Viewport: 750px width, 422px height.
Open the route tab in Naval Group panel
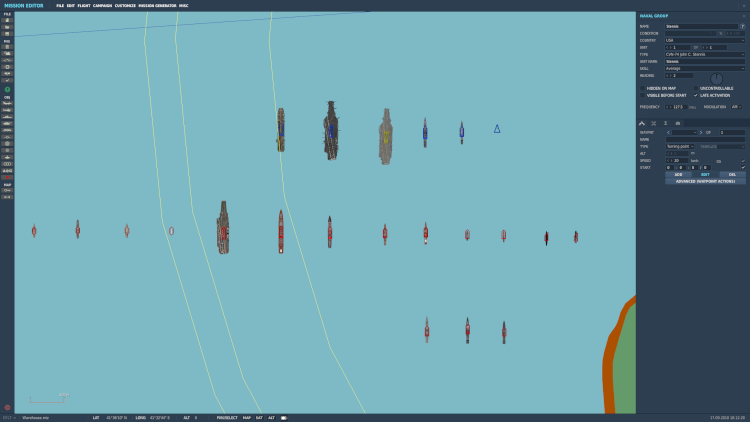pyautogui.click(x=642, y=122)
